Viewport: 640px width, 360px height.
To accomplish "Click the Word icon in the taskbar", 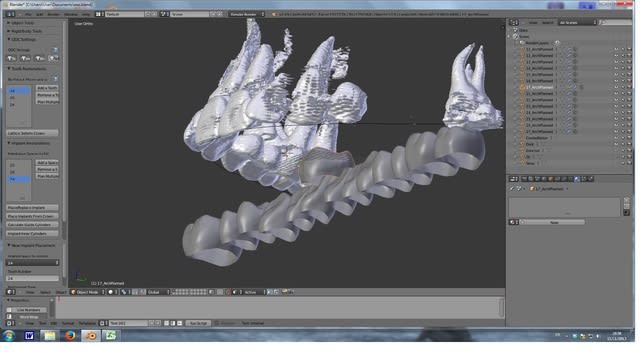I will [29, 336].
